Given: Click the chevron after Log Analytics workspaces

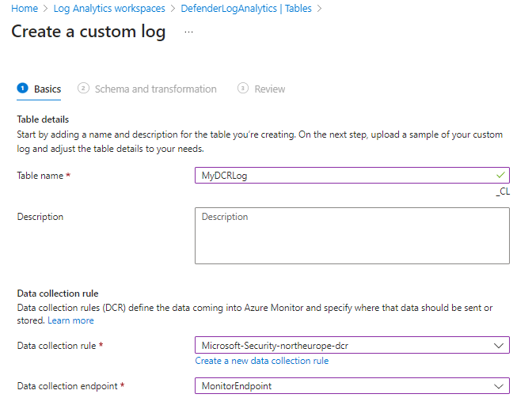Looking at the screenshot, I should 173,9.
